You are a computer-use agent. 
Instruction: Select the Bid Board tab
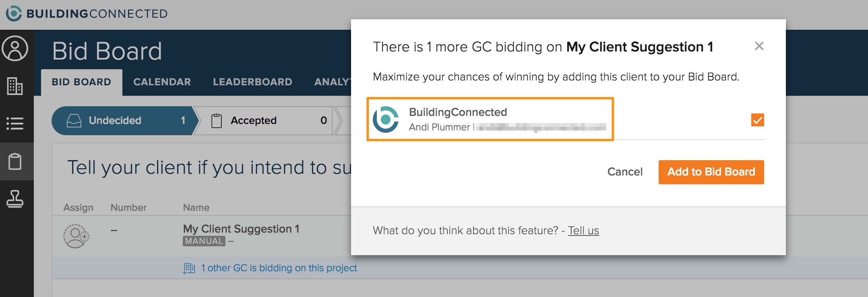81,82
